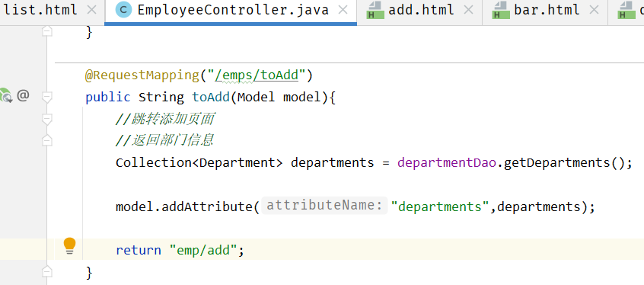Viewport: 644px width, 285px height.
Task: Click the //跳转添加页面 comment
Action: (x=165, y=120)
